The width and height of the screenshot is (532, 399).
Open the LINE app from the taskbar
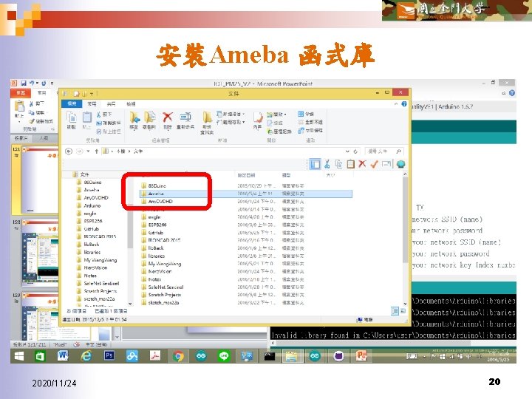[x=224, y=356]
